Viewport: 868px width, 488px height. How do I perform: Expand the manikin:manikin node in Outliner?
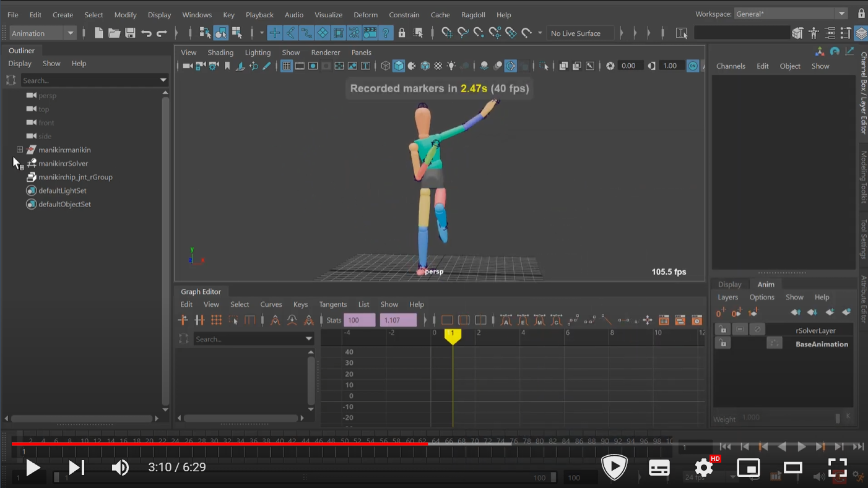coord(20,150)
